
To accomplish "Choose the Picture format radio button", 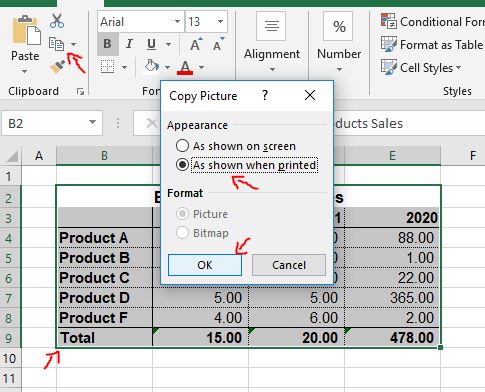I will 182,214.
